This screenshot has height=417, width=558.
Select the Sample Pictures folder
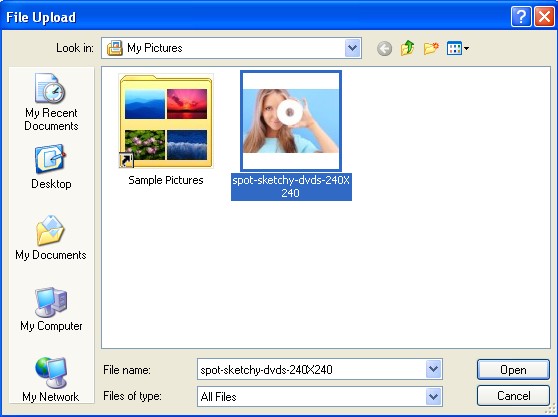click(166, 121)
